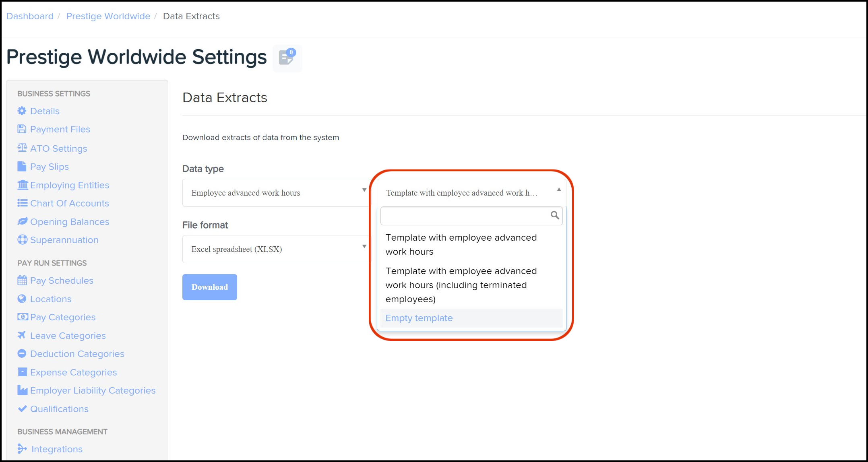Choose template including terminated employees option

click(461, 285)
